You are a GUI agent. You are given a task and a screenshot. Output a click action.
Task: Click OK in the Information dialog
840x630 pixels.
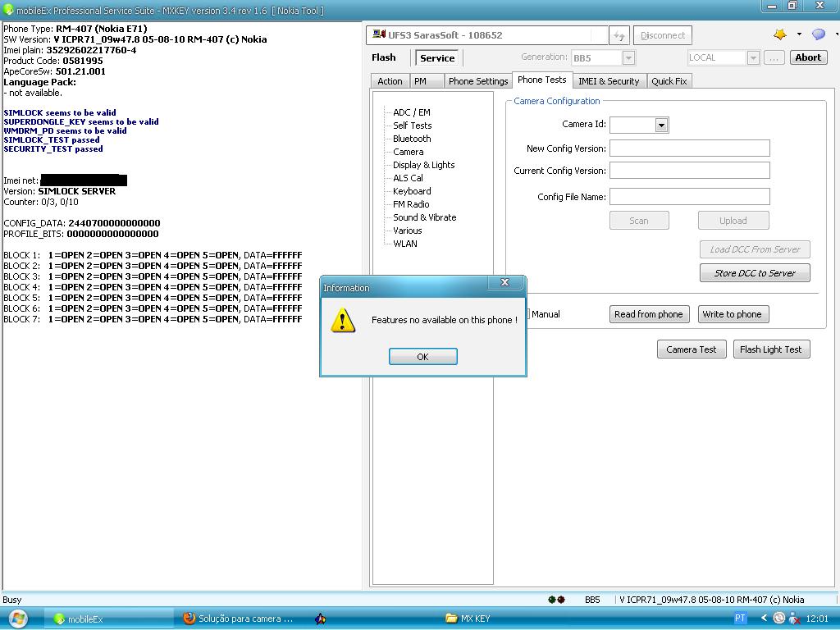pyautogui.click(x=422, y=357)
